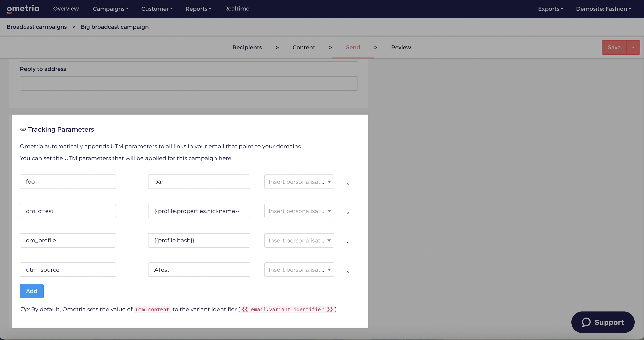
Task: Remove the om_profile parameter row
Action: pyautogui.click(x=347, y=242)
